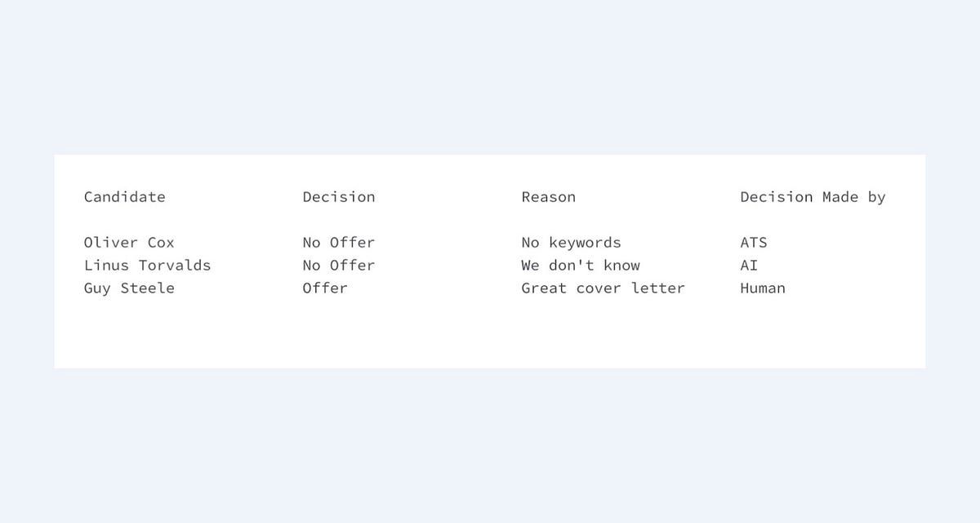Click the candidate name Oliver Cox
The image size is (980, 523).
[x=129, y=243]
